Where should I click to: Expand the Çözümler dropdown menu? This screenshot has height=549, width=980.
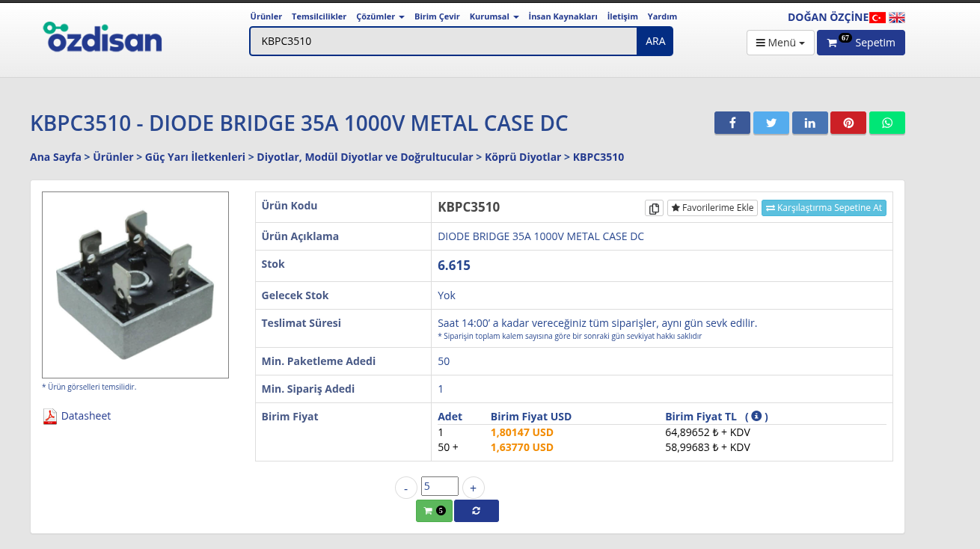tap(380, 16)
